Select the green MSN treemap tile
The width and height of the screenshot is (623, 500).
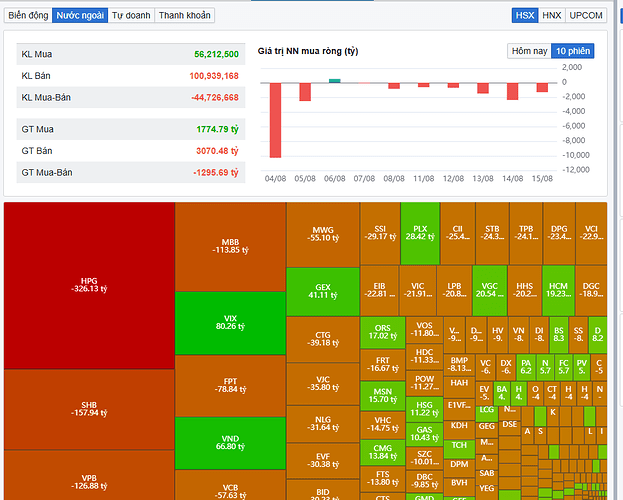383,396
